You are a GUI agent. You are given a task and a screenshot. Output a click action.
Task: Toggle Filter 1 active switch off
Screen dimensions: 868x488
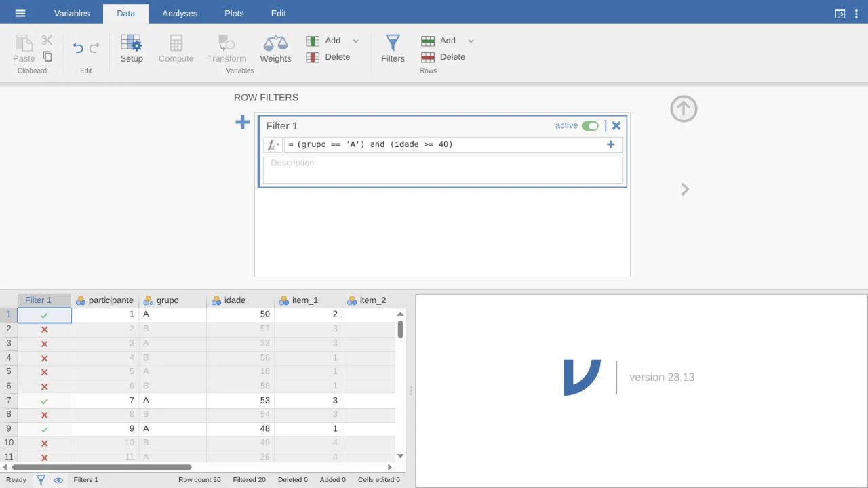coord(590,125)
